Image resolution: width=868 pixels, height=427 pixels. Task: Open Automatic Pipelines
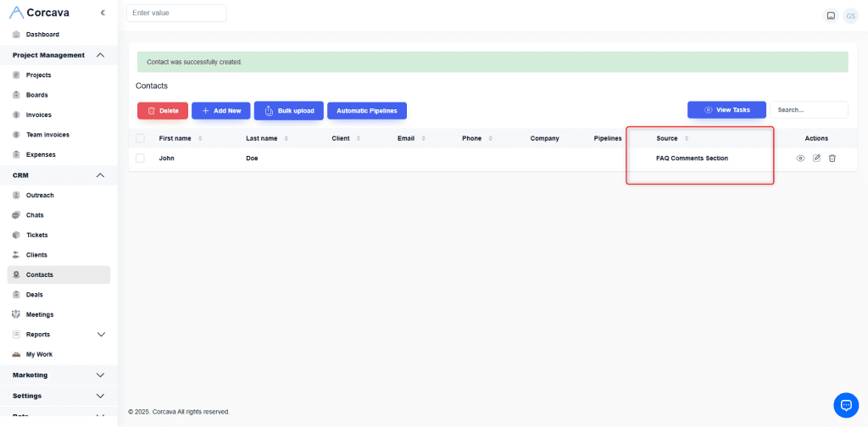point(367,111)
